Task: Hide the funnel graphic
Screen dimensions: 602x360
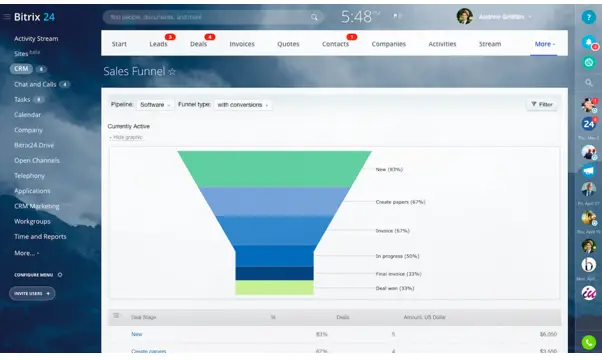Action: (126, 137)
